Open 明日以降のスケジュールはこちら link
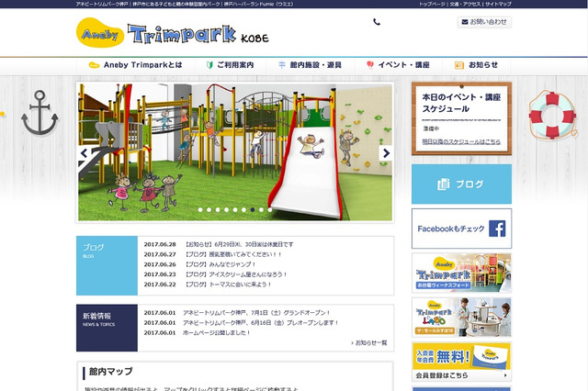The image size is (588, 391). tap(461, 141)
